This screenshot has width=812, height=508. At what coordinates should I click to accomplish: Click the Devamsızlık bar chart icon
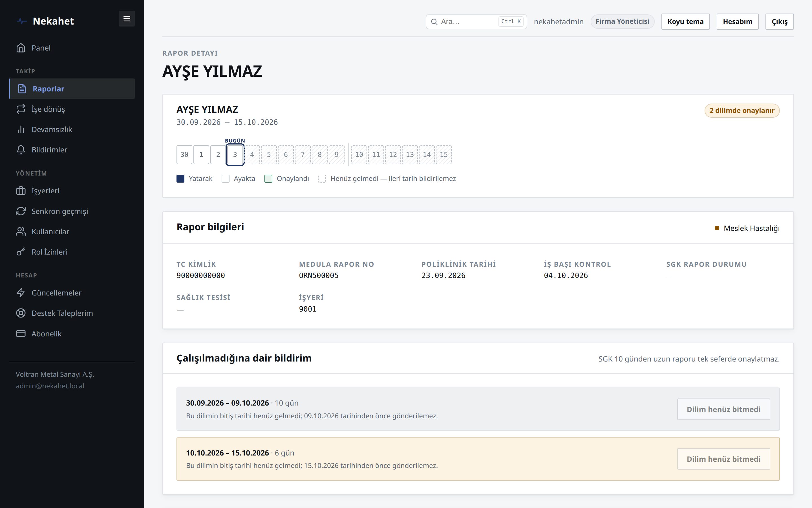(21, 129)
